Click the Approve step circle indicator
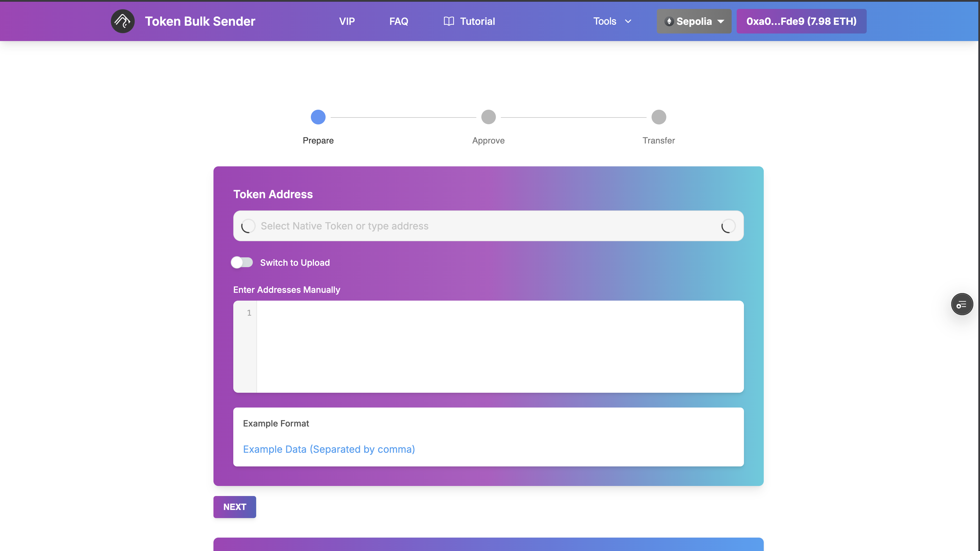This screenshot has height=551, width=980. pos(488,117)
